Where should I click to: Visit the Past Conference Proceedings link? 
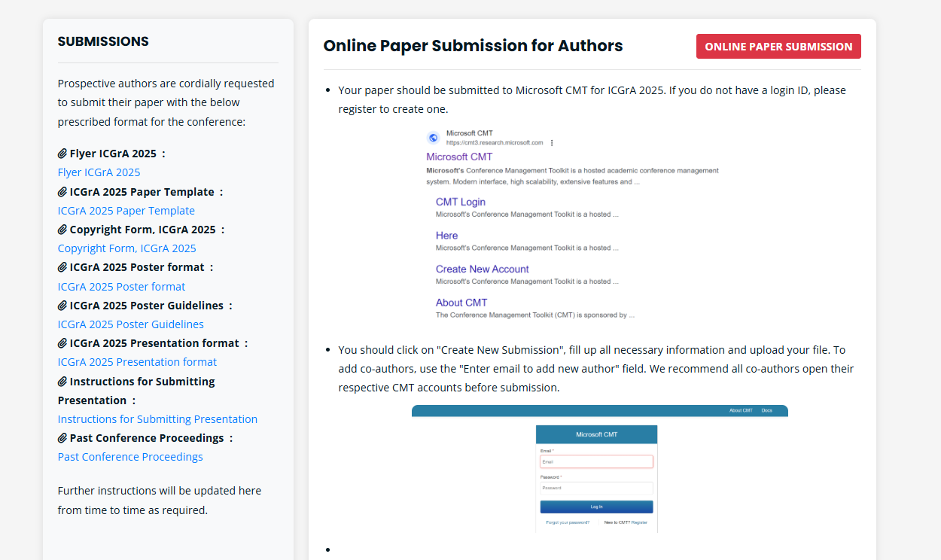coord(130,457)
